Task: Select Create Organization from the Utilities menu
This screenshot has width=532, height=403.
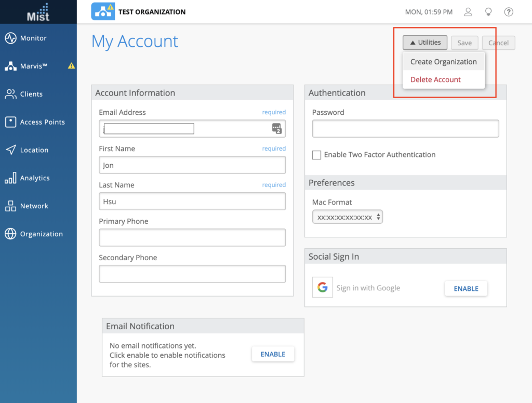Action: (x=443, y=61)
